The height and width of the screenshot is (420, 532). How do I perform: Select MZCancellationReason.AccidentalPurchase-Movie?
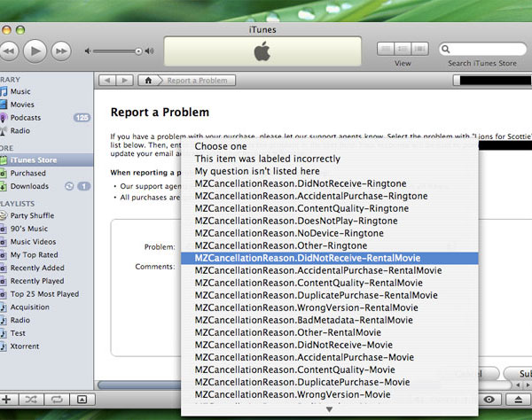[330, 357]
